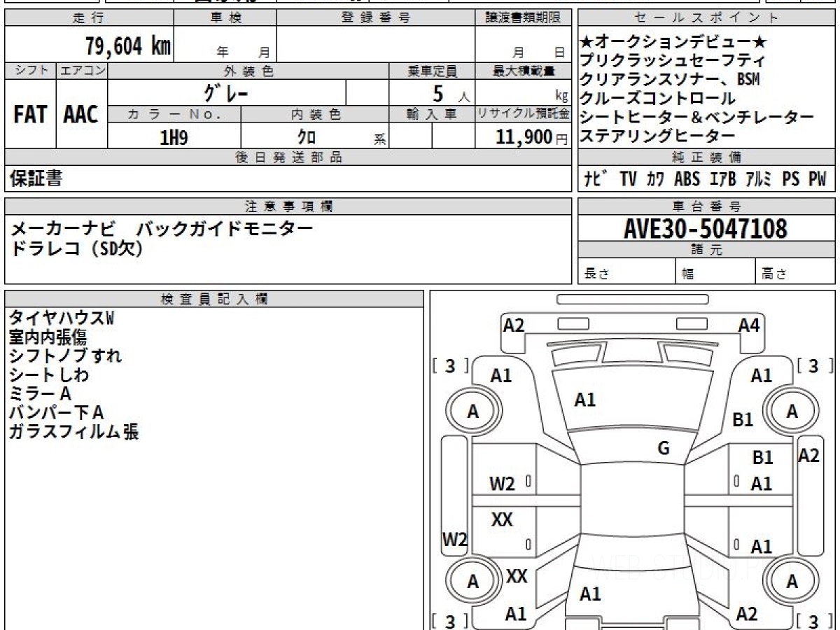Viewport: 840px width, 630px height.
Task: Select the クルーズコントロール sales point
Action: [x=658, y=99]
